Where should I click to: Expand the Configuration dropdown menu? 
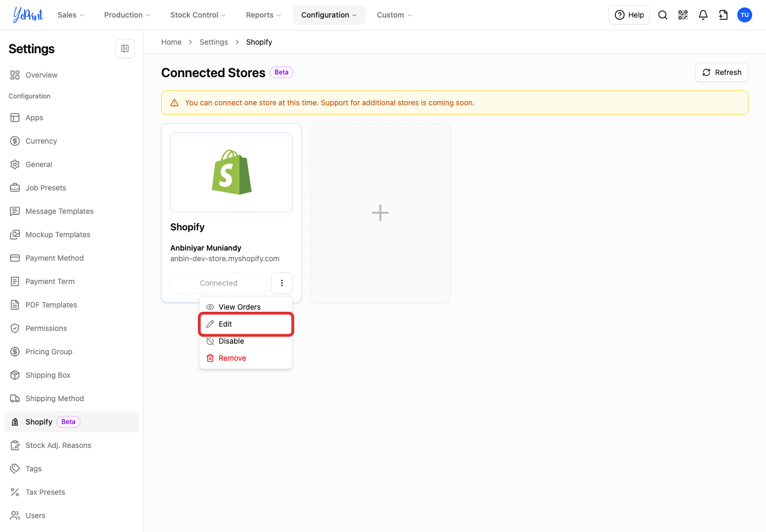(x=329, y=15)
